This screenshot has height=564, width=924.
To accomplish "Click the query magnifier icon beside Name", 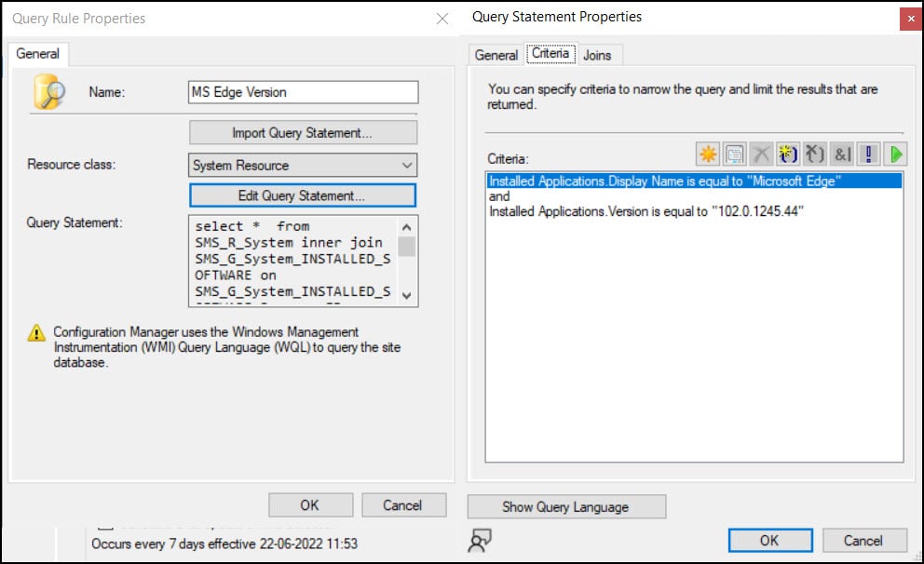I will [x=49, y=92].
